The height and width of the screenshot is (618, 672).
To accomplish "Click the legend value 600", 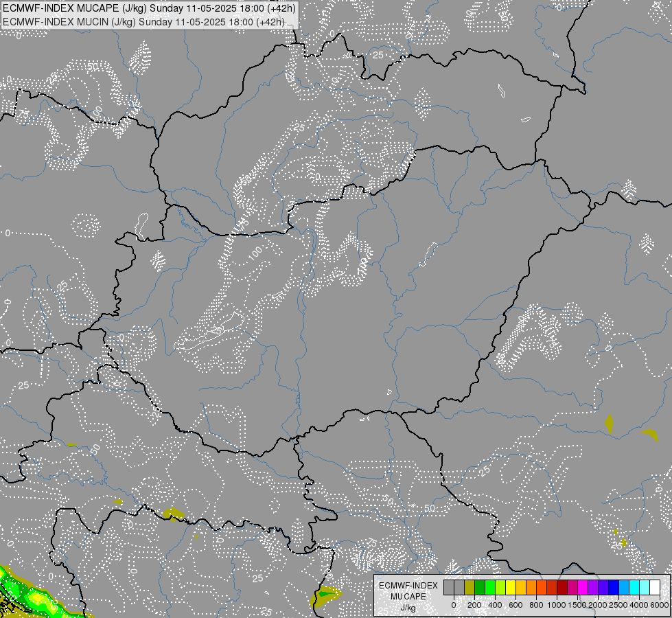I will tap(515, 605).
